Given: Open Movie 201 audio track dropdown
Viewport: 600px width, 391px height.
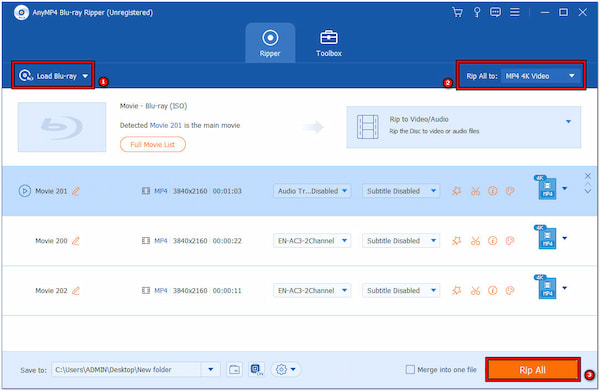Looking at the screenshot, I should click(x=312, y=191).
